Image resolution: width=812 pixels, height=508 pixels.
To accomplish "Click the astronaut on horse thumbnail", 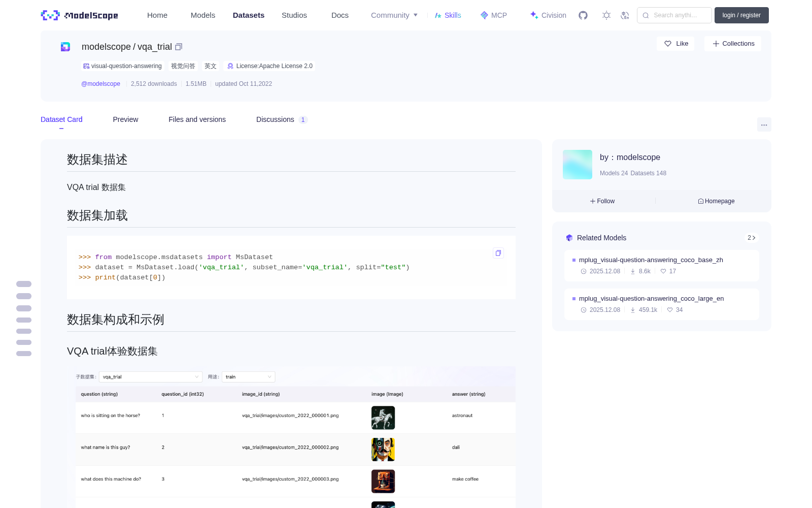I will tap(383, 418).
